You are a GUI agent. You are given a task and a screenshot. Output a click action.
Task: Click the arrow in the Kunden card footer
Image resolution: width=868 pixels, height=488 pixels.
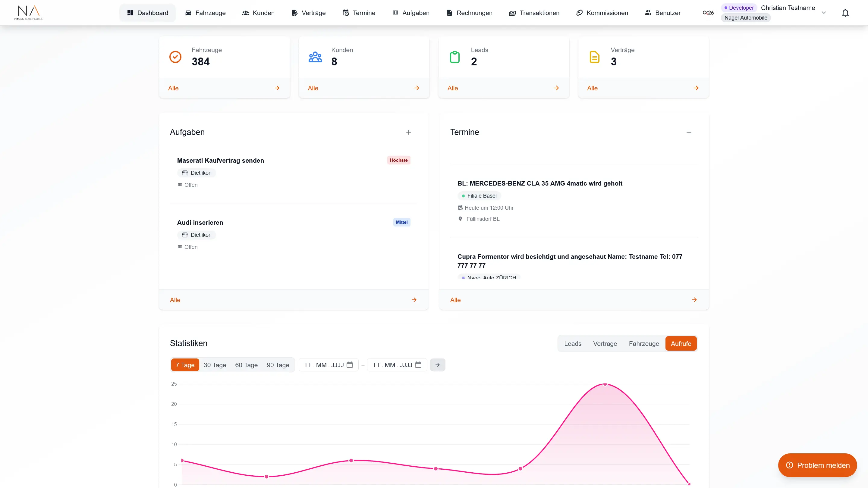(417, 88)
